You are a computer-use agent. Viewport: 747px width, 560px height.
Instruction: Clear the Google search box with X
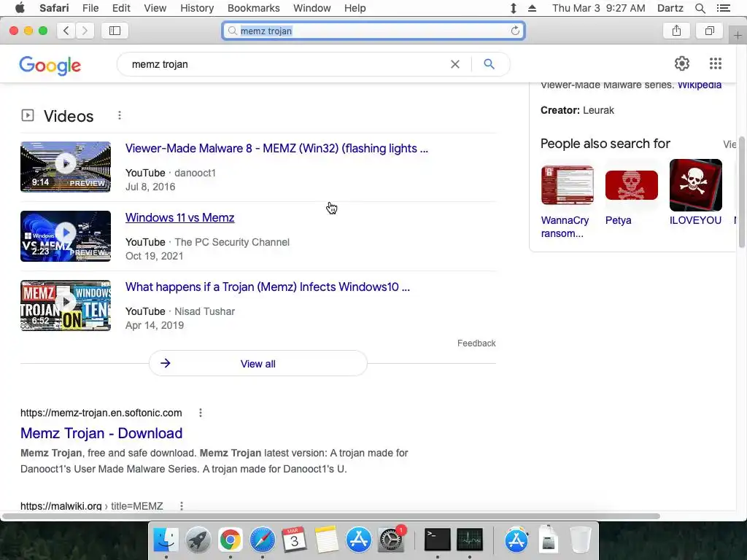pyautogui.click(x=455, y=64)
